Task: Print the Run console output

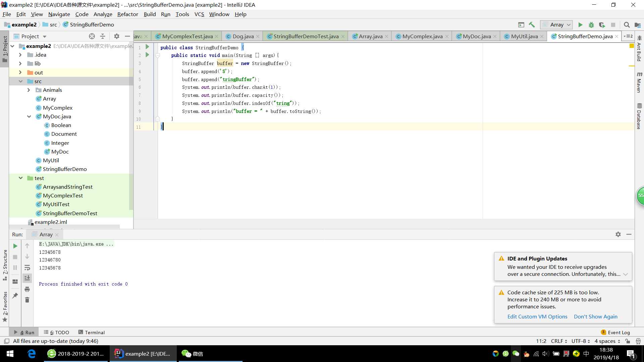Action: point(27,289)
